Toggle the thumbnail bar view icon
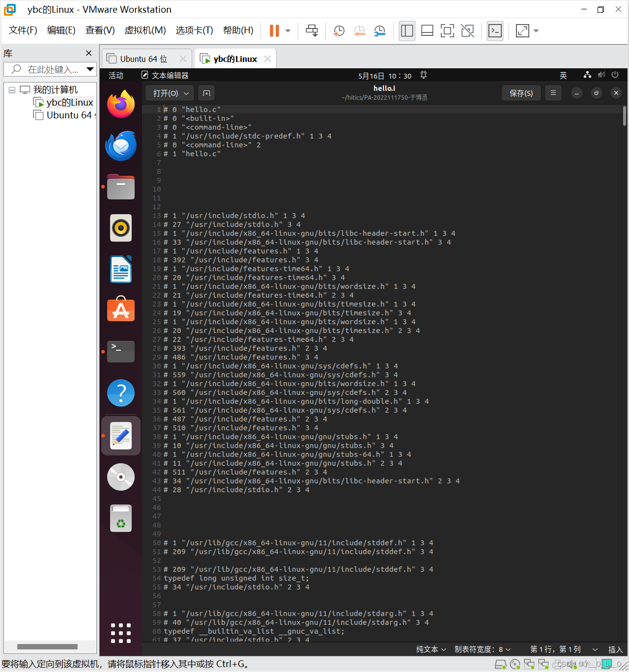Screen dimensions: 629x672 tap(428, 30)
